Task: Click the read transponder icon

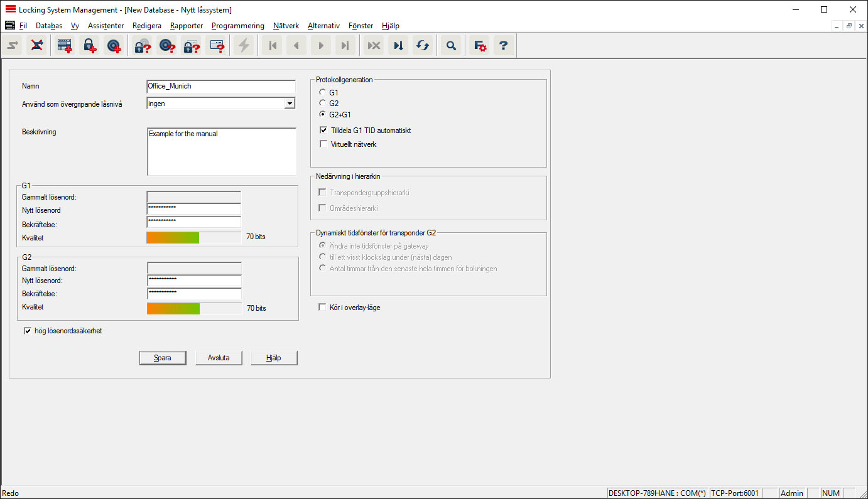Action: [166, 46]
